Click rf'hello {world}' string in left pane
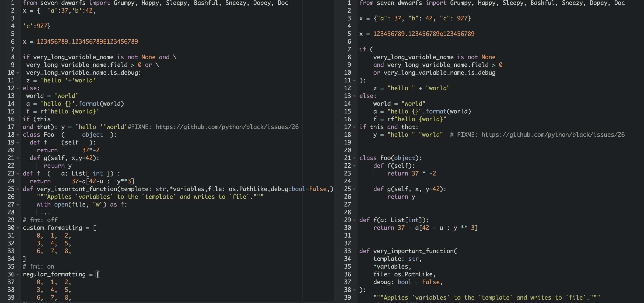 coord(70,112)
